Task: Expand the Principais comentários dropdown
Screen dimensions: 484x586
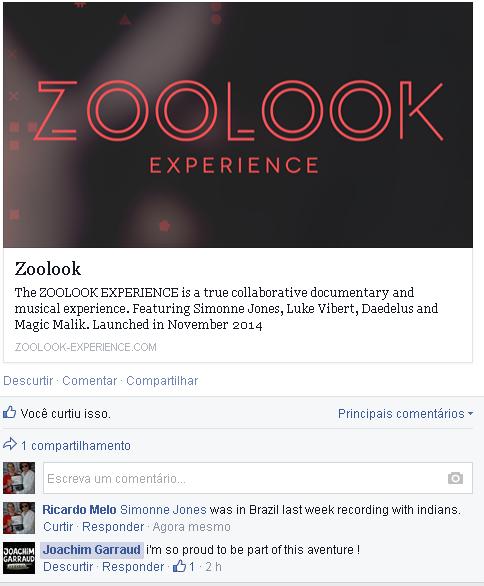Action: (405, 413)
